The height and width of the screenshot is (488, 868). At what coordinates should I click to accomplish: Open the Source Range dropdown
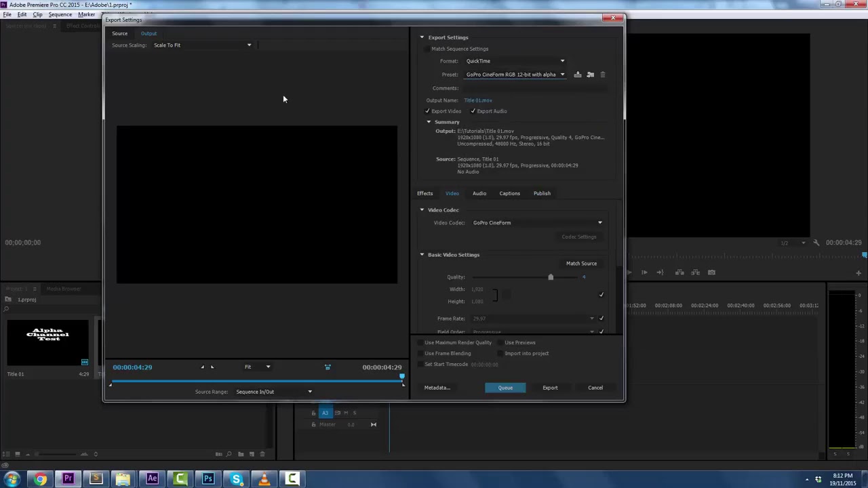274,392
